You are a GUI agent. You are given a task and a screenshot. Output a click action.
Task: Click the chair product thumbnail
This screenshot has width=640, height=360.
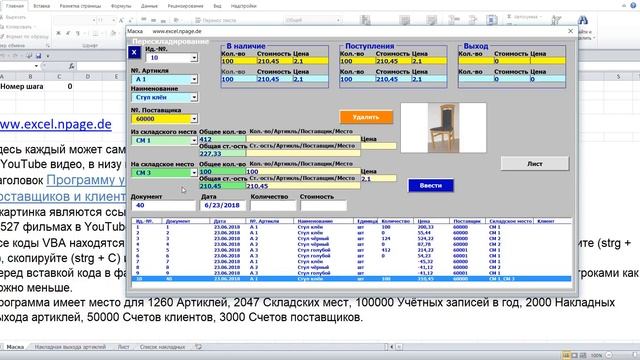tap(443, 128)
